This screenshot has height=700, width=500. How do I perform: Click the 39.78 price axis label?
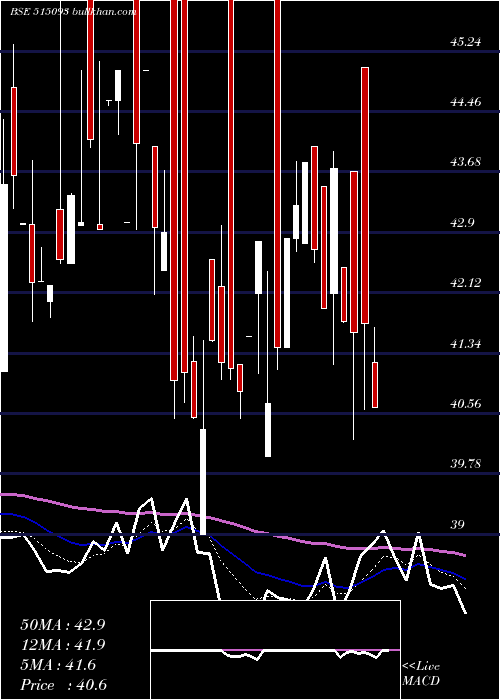pyautogui.click(x=466, y=464)
